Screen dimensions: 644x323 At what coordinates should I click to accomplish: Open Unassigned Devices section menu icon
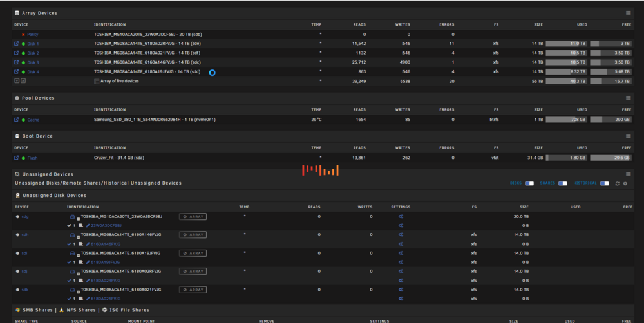click(x=628, y=174)
